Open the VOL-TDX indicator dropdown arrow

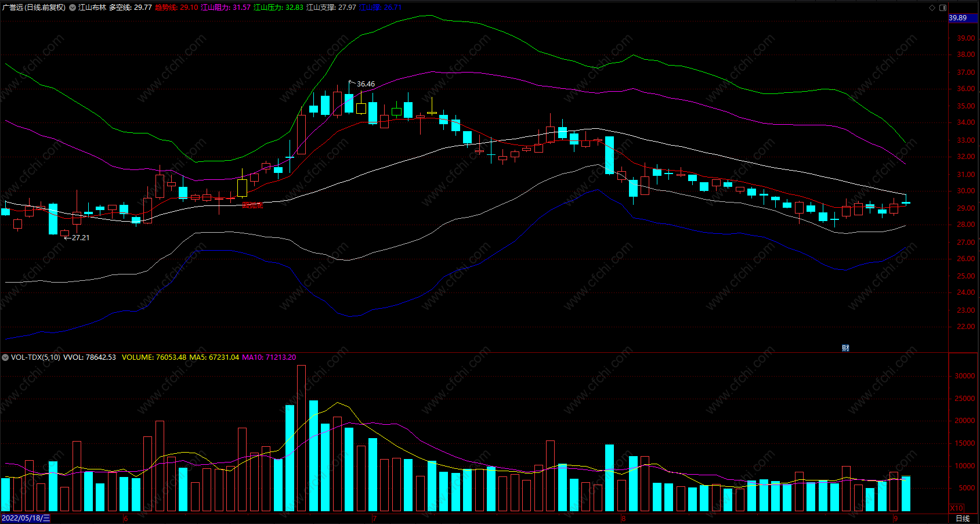[5, 357]
